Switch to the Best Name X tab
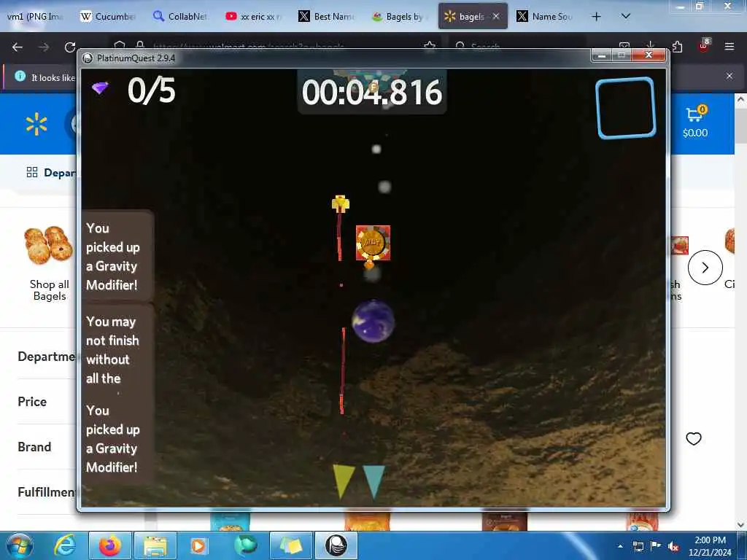 coord(326,17)
